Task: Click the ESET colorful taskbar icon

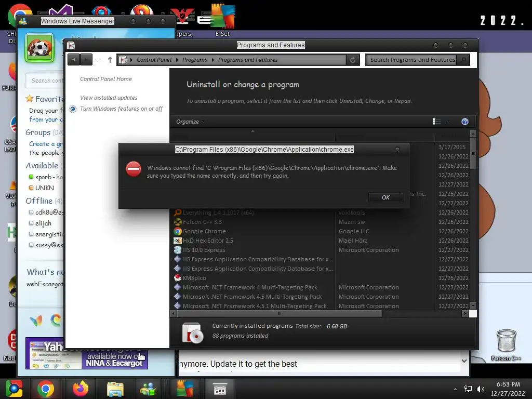Action: (x=184, y=389)
